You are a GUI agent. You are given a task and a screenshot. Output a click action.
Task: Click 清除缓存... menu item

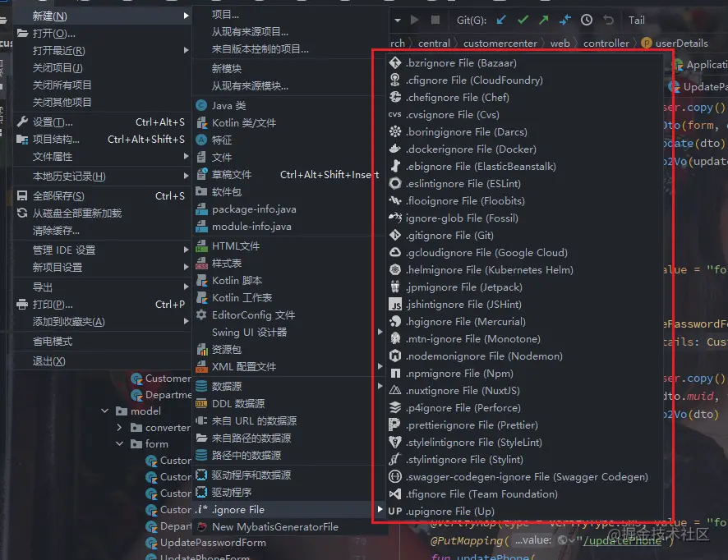click(x=103, y=230)
